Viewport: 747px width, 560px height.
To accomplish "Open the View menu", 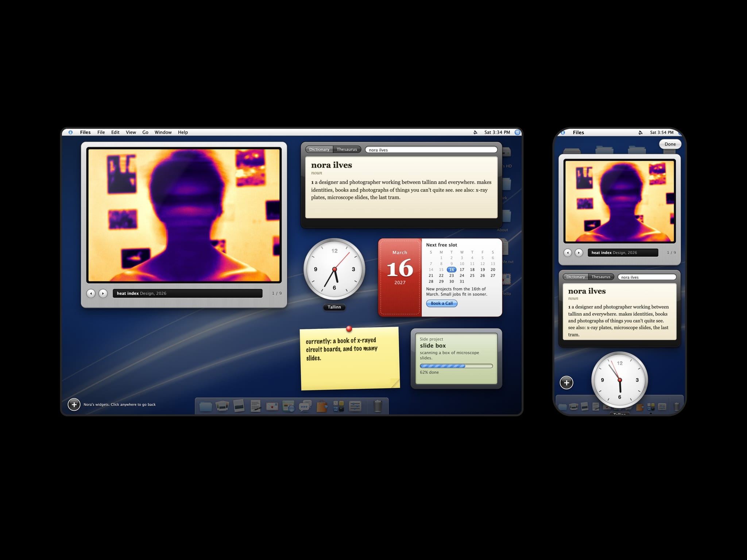I will (x=131, y=132).
